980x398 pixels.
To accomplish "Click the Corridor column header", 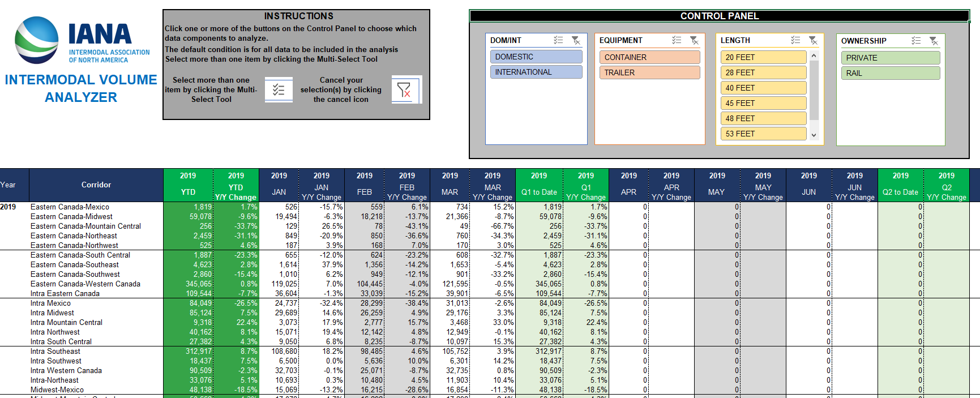I will click(x=96, y=185).
